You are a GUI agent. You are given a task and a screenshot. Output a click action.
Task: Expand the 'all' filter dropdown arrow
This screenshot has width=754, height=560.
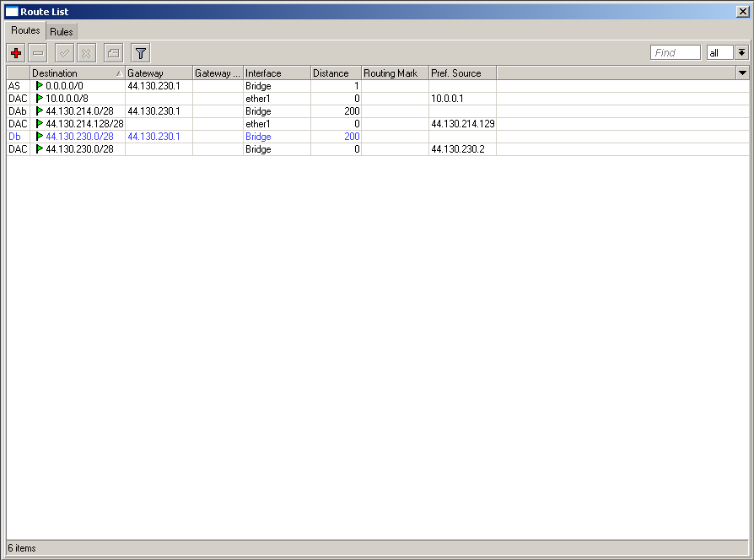741,53
